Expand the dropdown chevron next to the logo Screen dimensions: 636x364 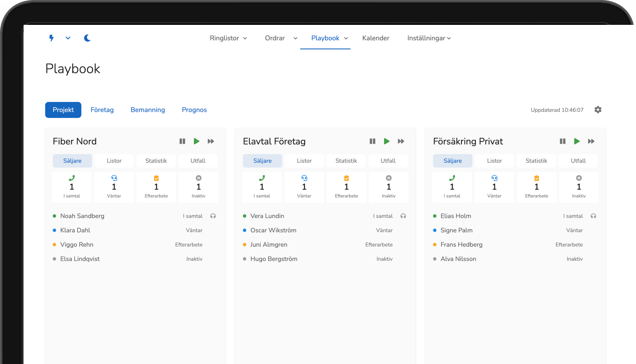point(68,38)
